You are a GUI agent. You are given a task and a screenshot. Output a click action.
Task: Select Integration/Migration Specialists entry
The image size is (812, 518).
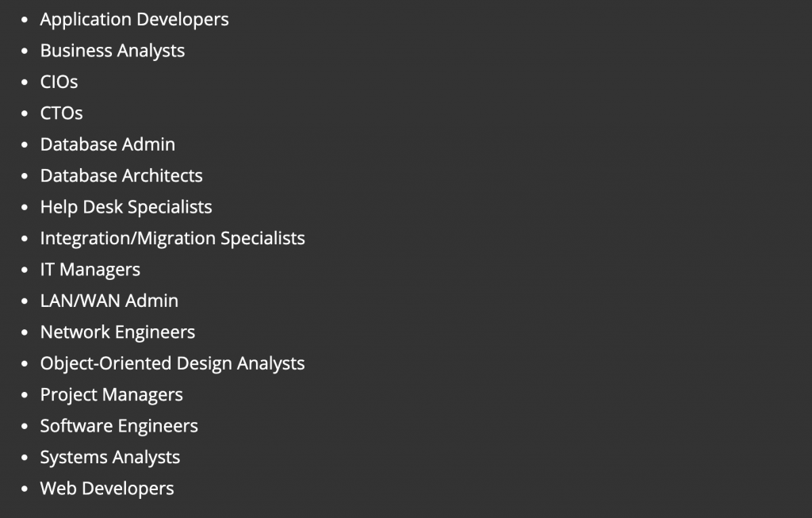172,238
